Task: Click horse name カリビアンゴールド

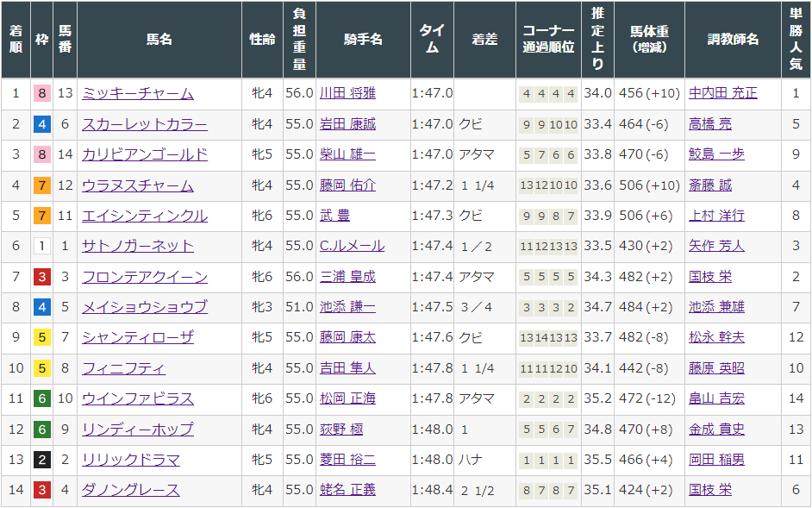Action: [x=145, y=154]
